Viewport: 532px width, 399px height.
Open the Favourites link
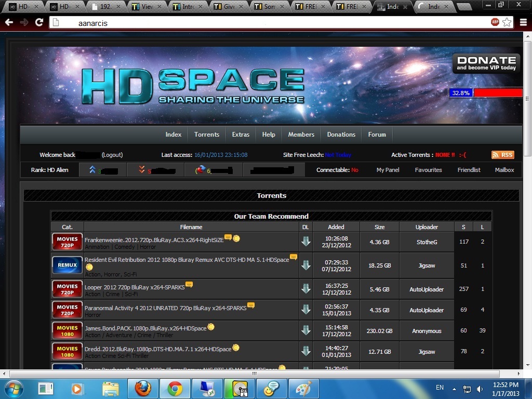point(428,170)
